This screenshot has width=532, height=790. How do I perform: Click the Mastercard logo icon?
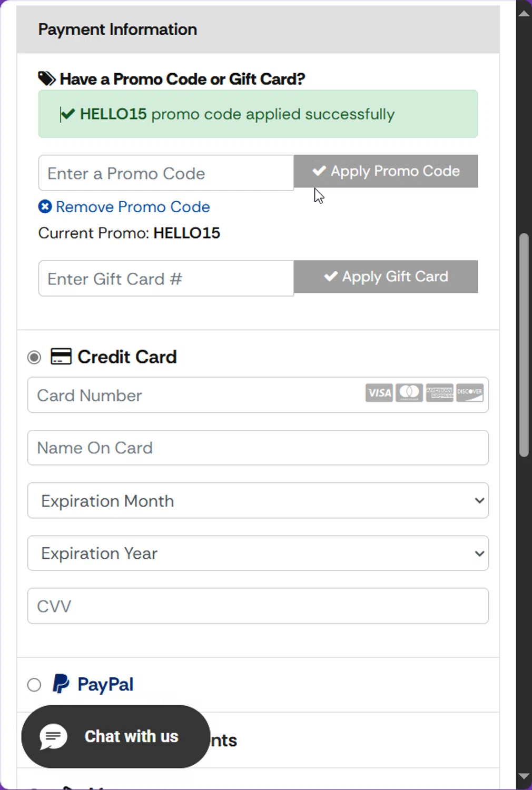point(409,393)
